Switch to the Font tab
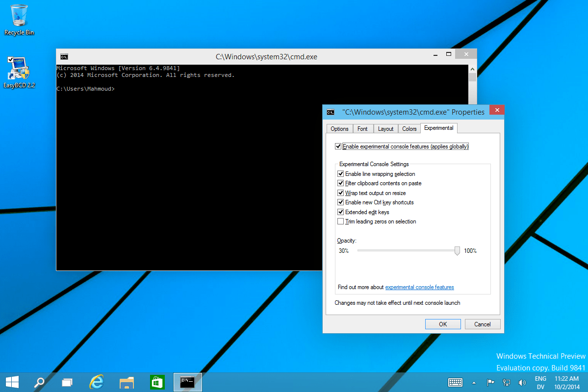The height and width of the screenshot is (392, 588). tap(362, 128)
